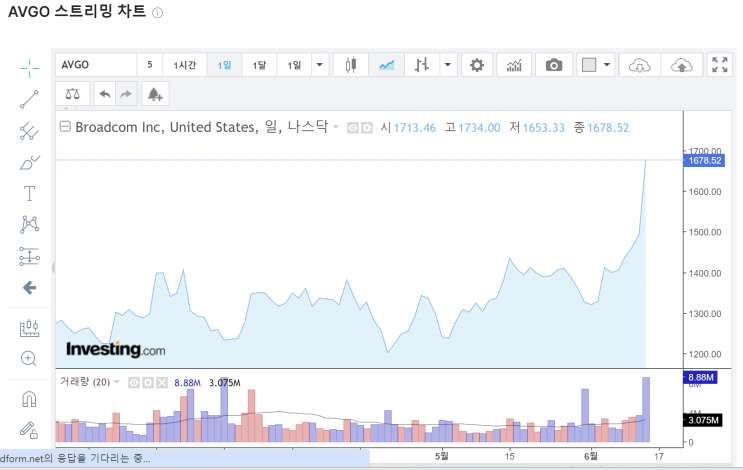
Task: Switch to bar chart style
Action: click(x=421, y=65)
